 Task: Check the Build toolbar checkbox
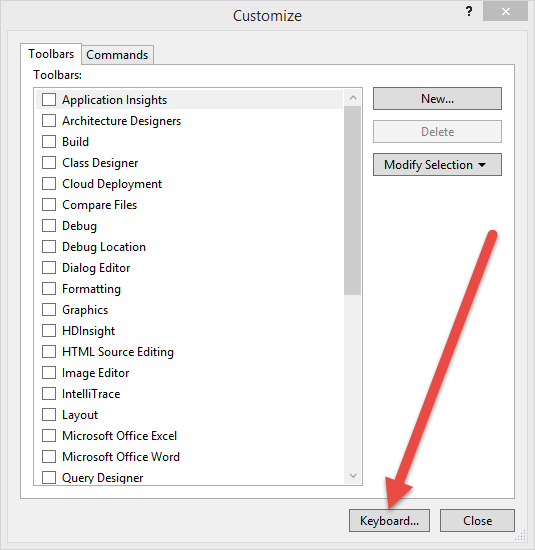coord(49,142)
